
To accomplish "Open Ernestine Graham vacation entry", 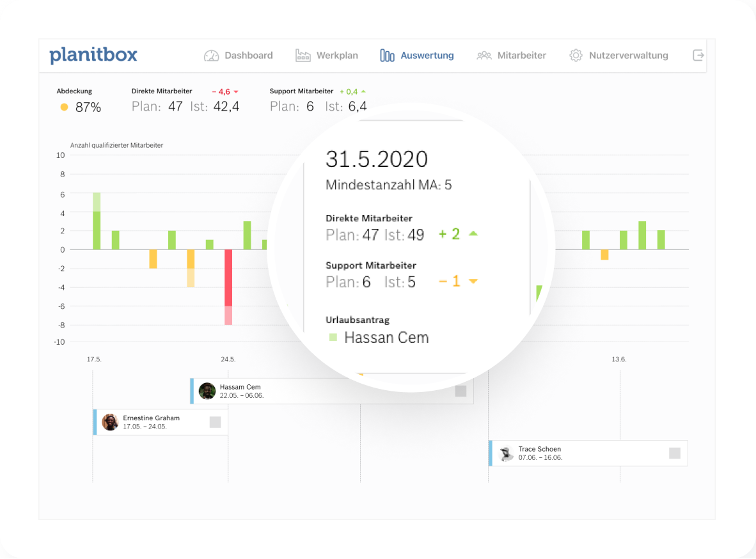I will 161,422.
